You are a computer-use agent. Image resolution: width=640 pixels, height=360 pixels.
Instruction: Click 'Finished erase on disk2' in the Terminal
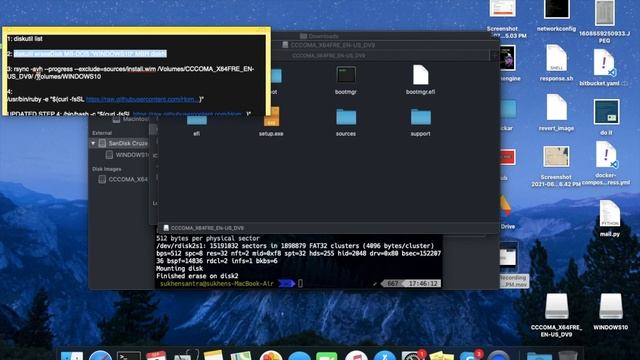[197, 276]
